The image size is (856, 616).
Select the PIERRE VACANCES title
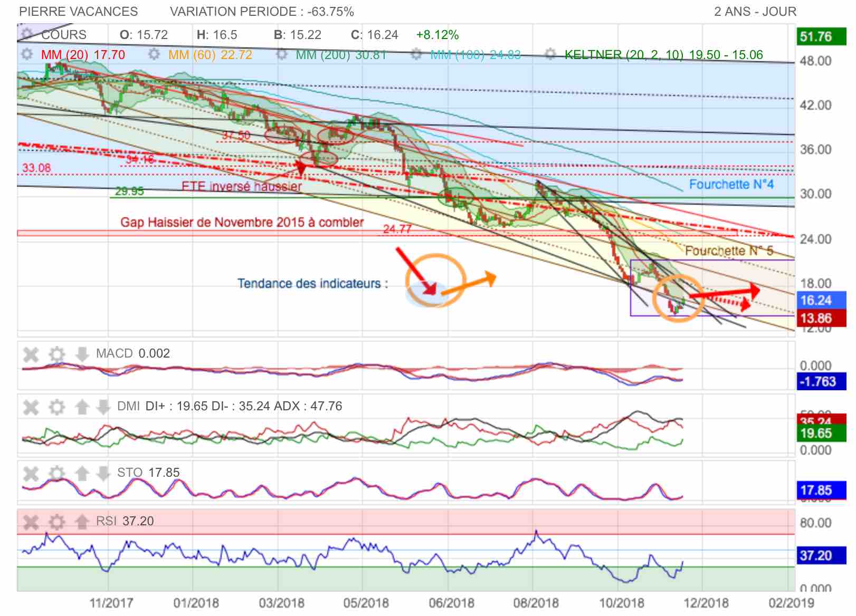coord(79,12)
